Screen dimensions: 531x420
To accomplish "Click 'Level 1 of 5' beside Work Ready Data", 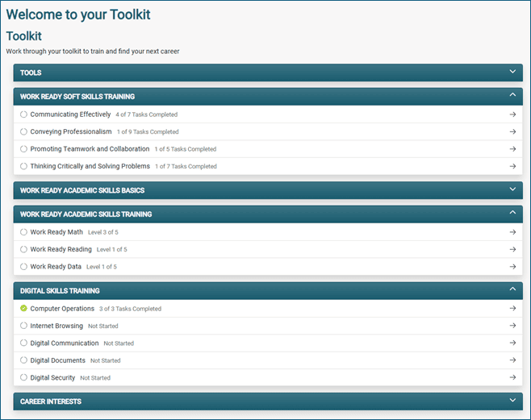I will point(102,267).
